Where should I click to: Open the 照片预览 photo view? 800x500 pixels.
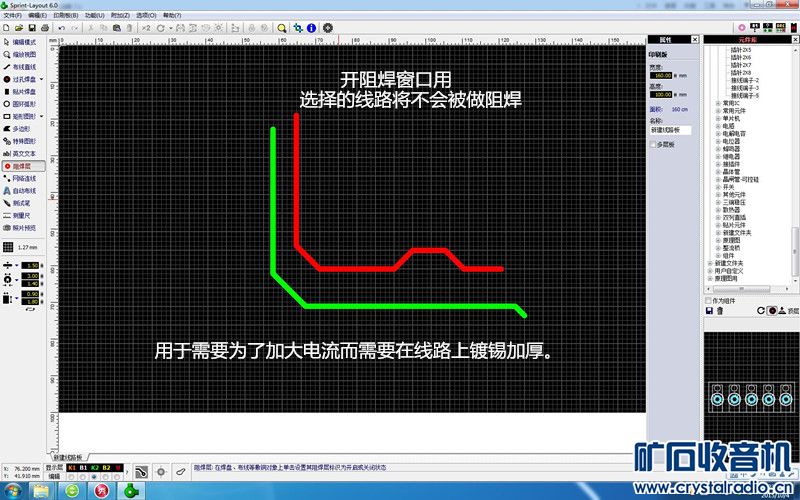click(20, 228)
